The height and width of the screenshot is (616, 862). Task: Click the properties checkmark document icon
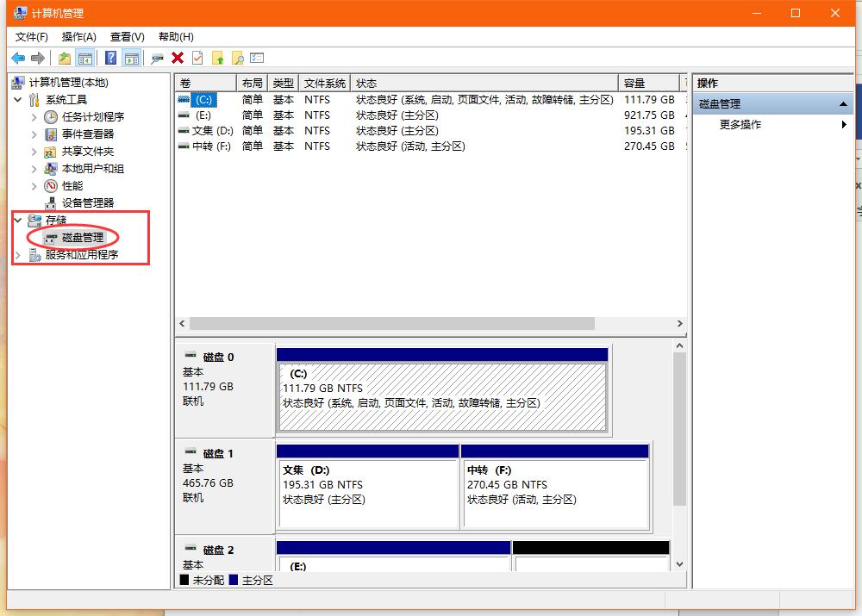tap(197, 58)
